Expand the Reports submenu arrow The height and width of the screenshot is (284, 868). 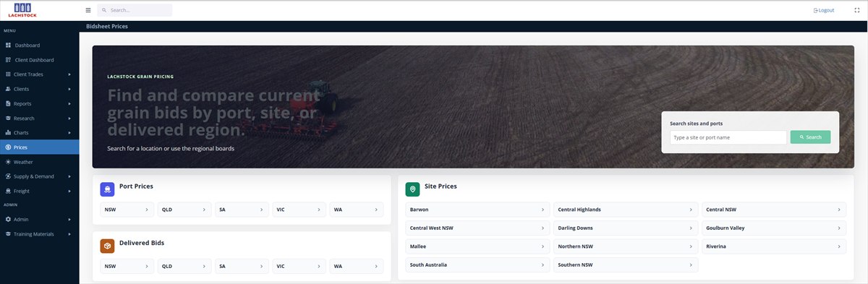(x=70, y=103)
